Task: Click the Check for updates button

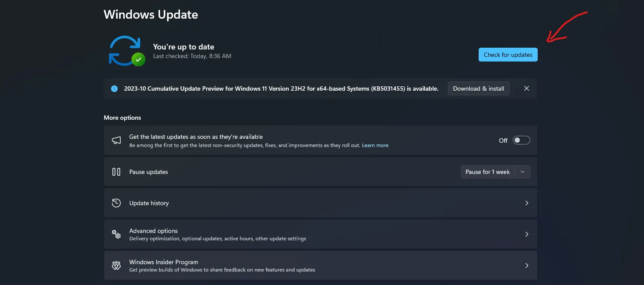Action: (x=508, y=55)
